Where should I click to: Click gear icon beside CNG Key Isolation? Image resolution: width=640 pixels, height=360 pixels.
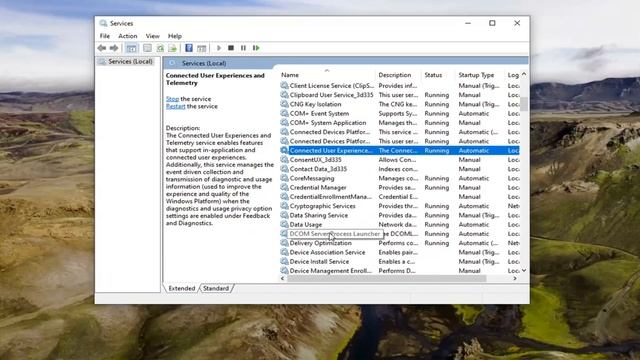[284, 104]
